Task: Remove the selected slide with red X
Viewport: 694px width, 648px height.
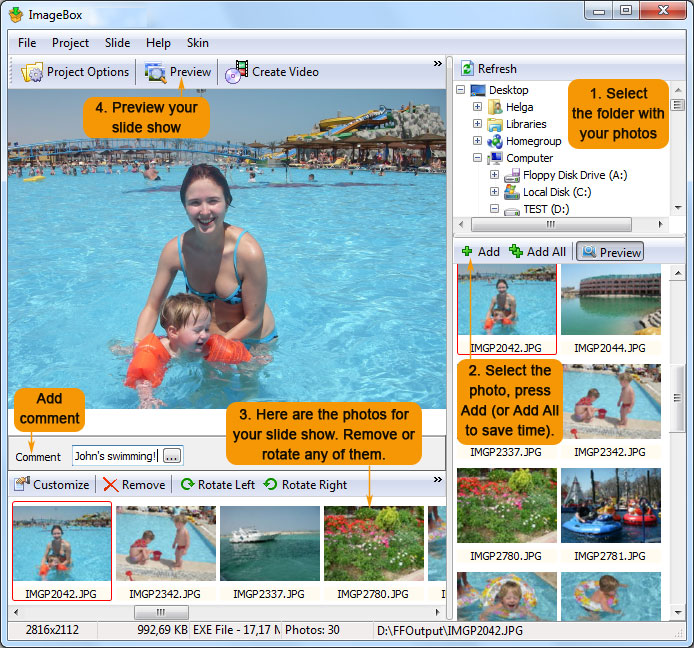Action: [x=111, y=485]
